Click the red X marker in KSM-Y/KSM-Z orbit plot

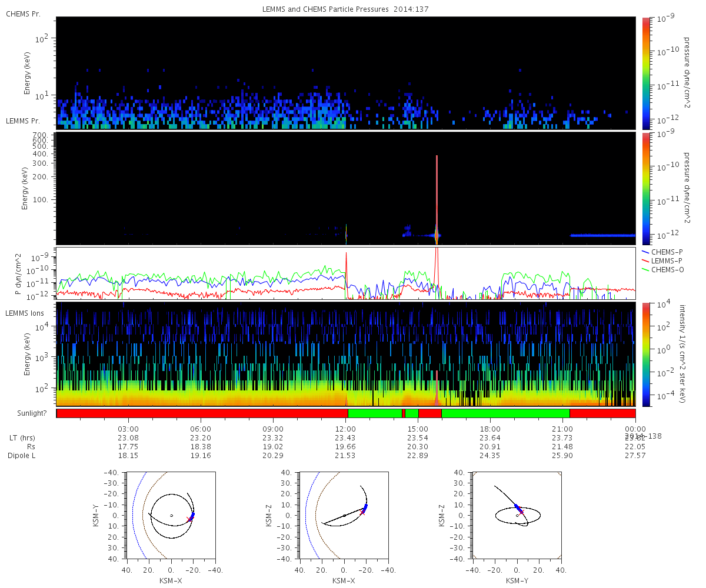[x=521, y=512]
